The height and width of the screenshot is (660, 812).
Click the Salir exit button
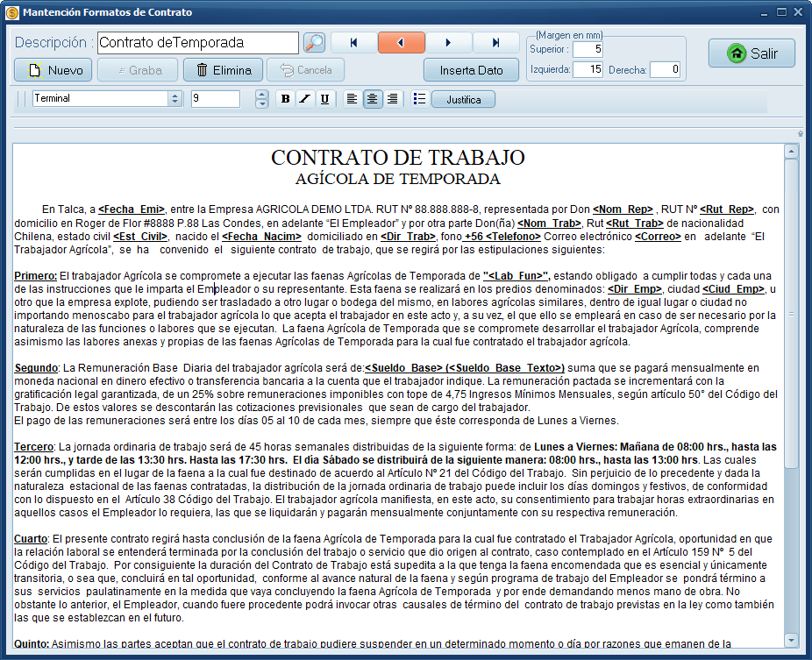751,53
